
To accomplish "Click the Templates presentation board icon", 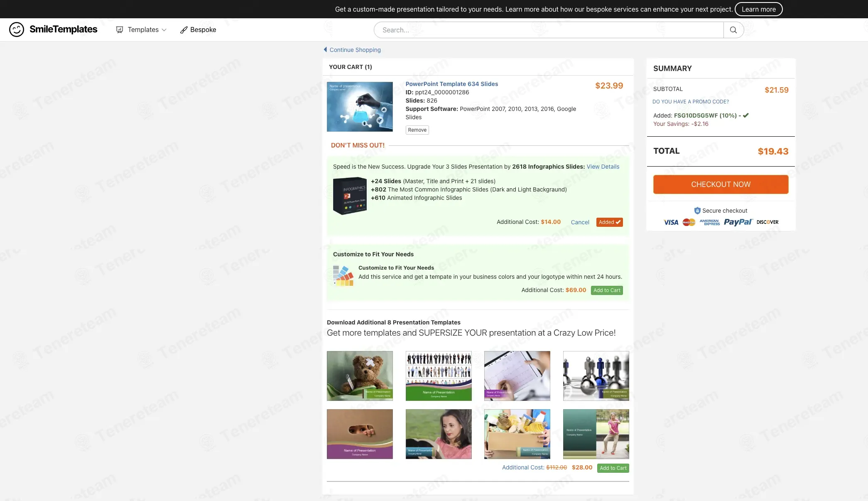I will coord(120,30).
